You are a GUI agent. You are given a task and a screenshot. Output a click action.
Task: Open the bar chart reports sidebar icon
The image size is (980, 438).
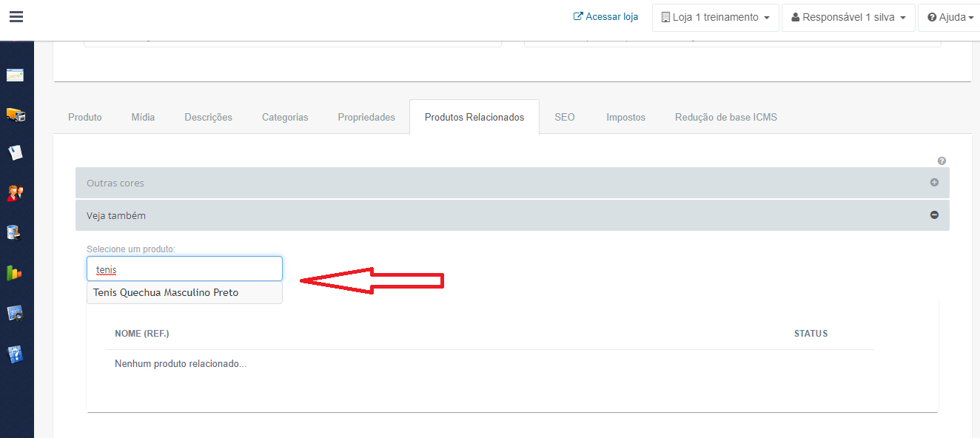[16, 273]
